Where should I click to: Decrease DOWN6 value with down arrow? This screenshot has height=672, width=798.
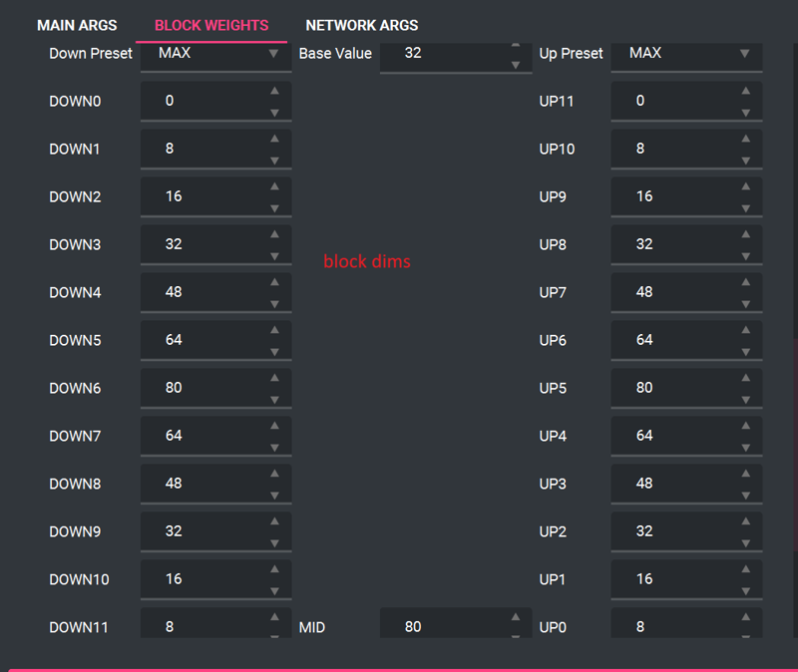tap(275, 400)
